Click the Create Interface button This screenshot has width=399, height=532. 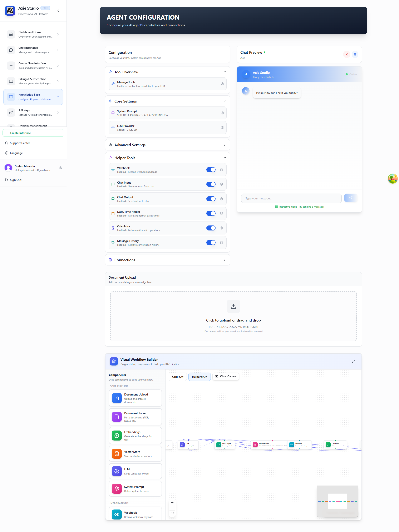click(x=33, y=133)
